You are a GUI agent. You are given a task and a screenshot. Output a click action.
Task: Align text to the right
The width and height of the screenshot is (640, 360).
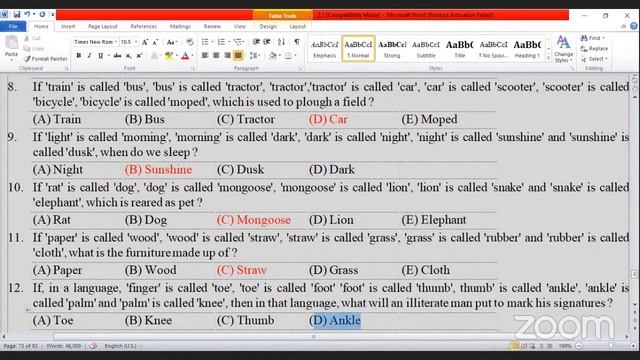pyautogui.click(x=227, y=56)
